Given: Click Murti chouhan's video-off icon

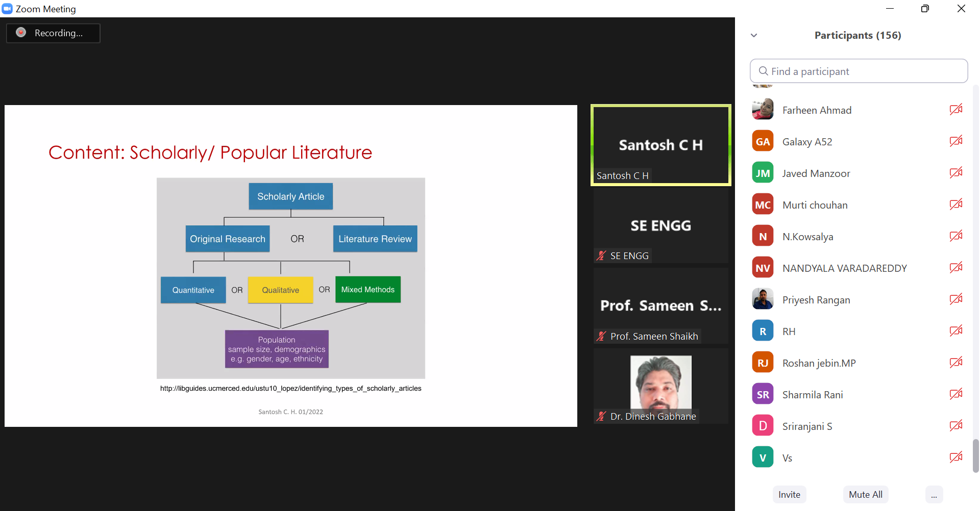Looking at the screenshot, I should [x=956, y=204].
